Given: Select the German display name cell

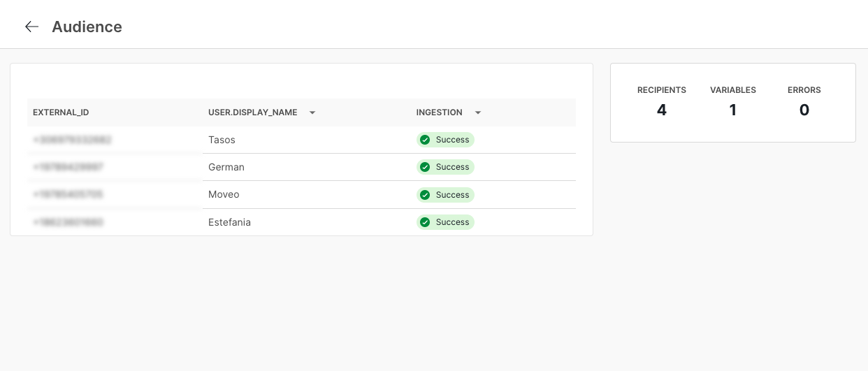Looking at the screenshot, I should [x=226, y=167].
